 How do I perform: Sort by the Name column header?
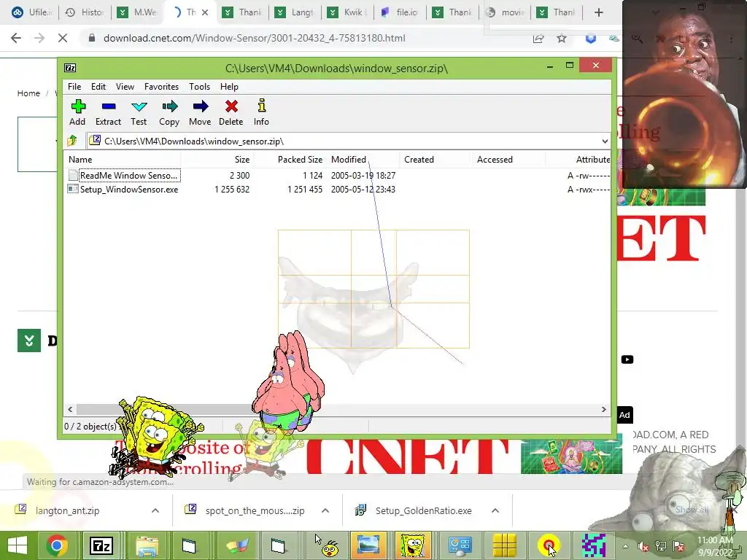[x=123, y=160]
